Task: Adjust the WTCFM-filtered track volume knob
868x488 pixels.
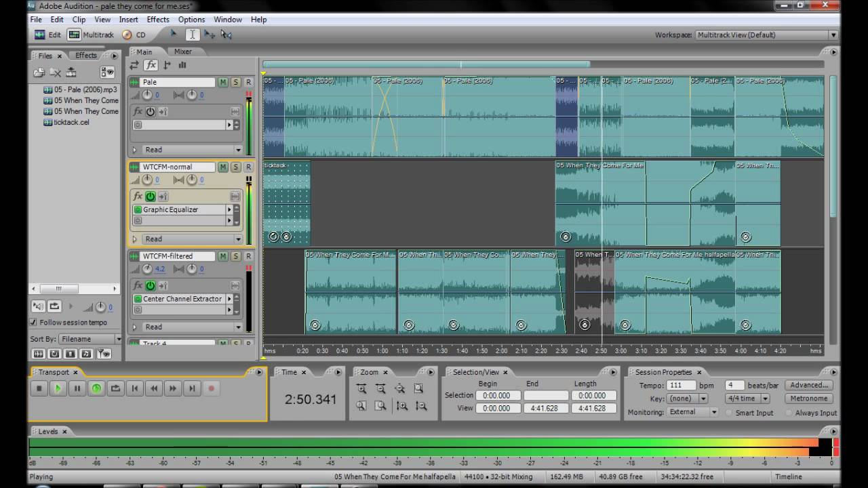Action: (x=147, y=269)
